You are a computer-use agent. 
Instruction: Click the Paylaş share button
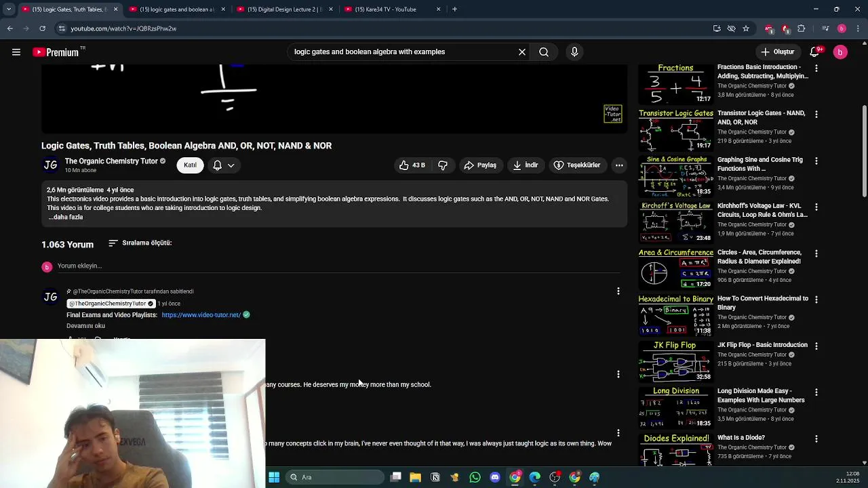tap(480, 165)
